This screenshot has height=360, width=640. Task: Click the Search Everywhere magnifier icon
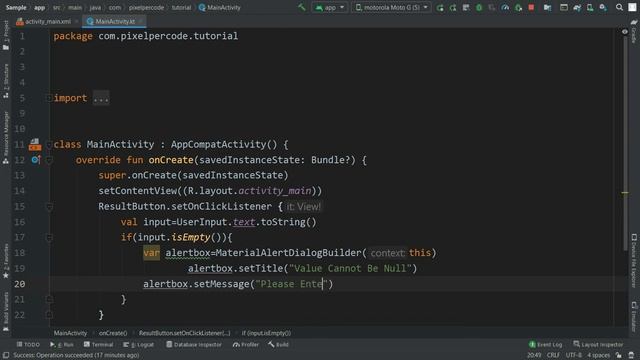(619, 7)
